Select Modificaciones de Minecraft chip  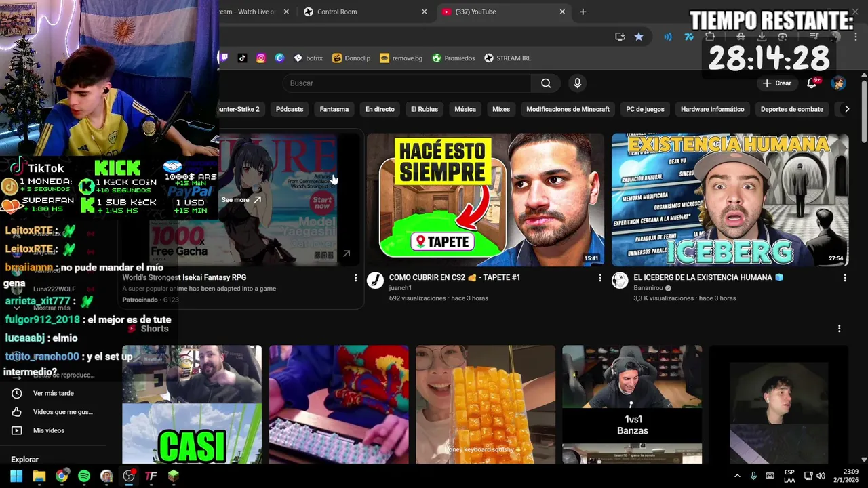pyautogui.click(x=568, y=109)
